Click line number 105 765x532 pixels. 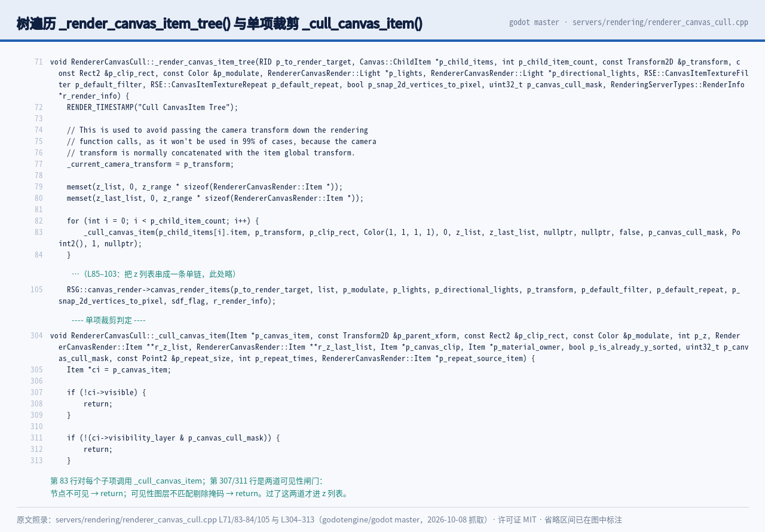pos(36,290)
